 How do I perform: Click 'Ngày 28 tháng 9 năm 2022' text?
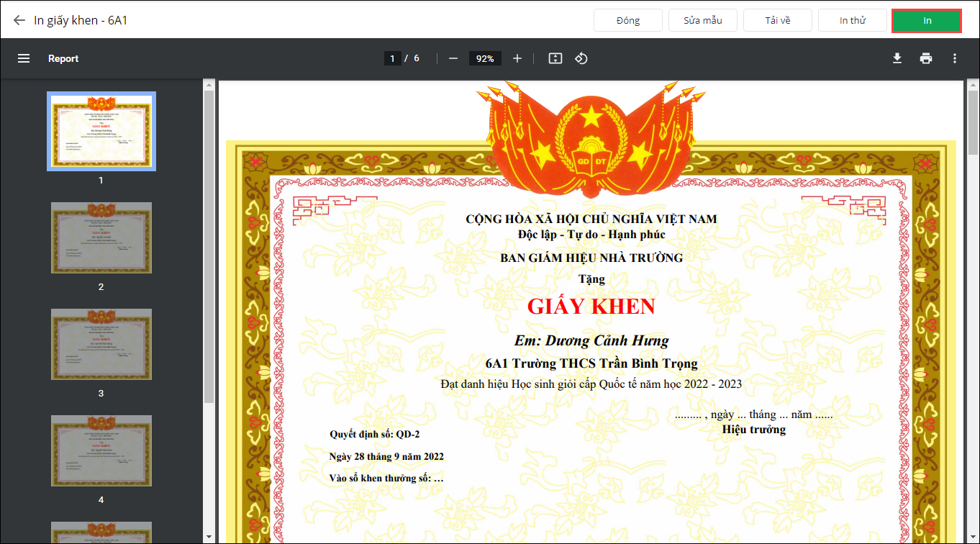386,457
